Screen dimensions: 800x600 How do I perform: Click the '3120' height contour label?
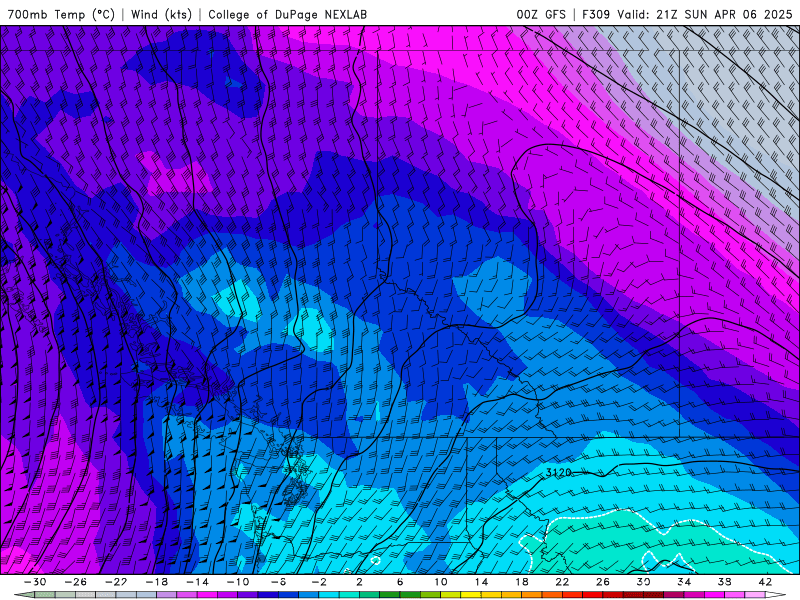[559, 472]
